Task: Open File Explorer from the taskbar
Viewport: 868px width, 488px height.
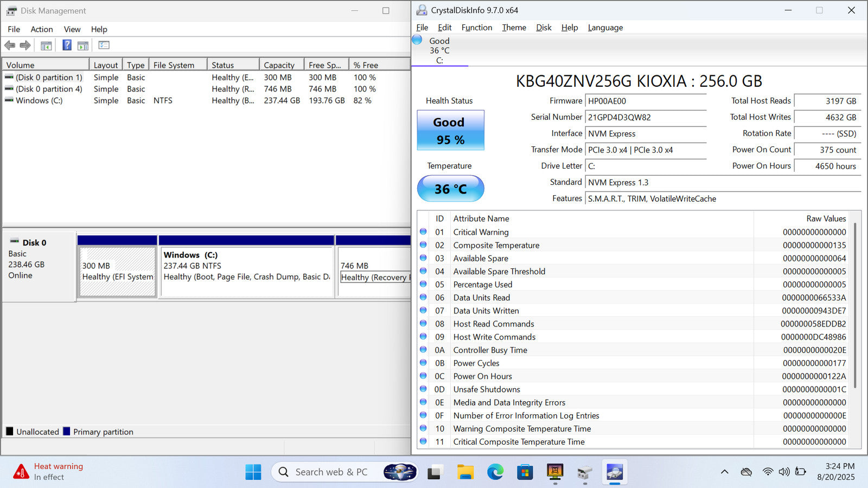Action: 465,472
